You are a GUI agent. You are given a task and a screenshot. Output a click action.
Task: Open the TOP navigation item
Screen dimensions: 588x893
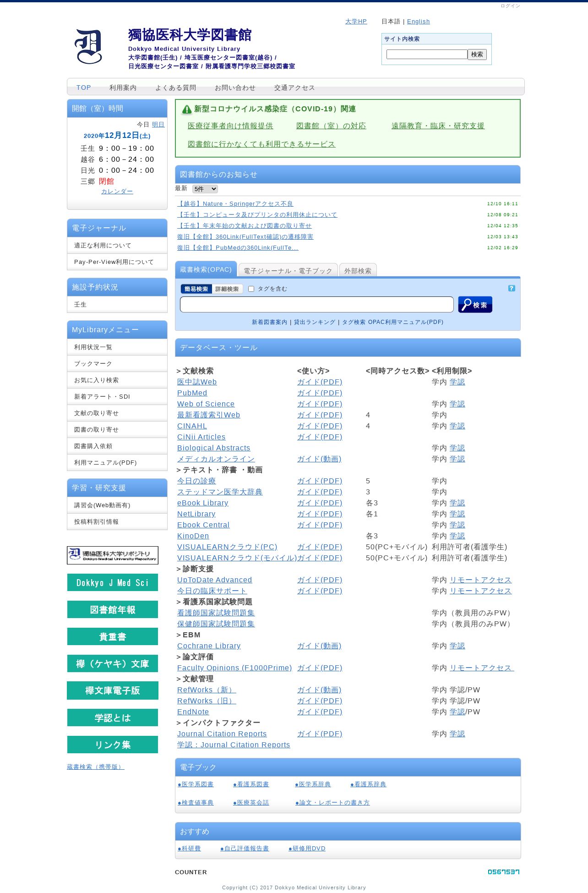pos(84,88)
